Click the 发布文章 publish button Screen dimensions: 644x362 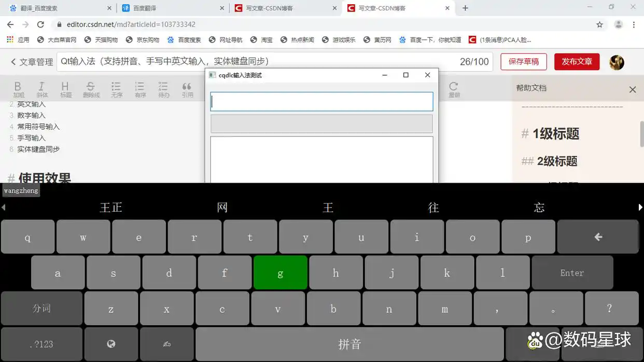(x=577, y=62)
